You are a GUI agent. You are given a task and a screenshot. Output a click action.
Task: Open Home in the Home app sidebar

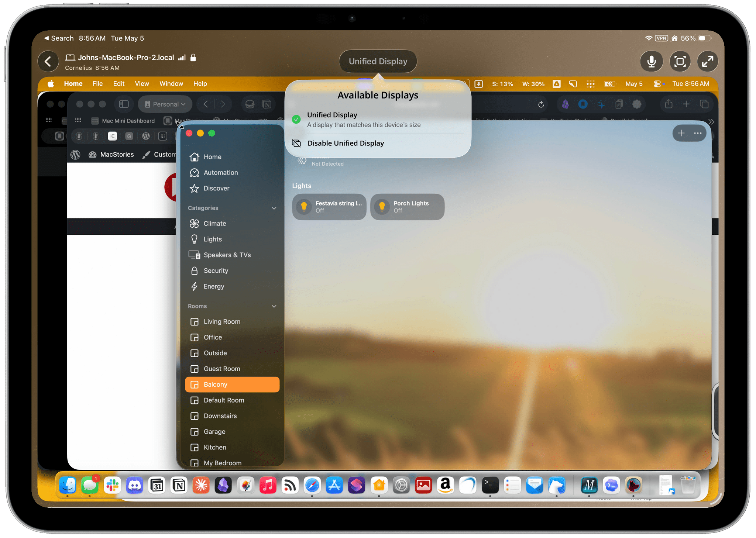click(x=232, y=157)
